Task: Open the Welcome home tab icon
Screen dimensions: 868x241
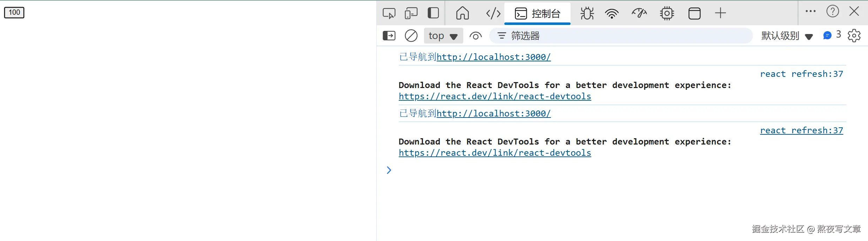Action: pyautogui.click(x=463, y=13)
